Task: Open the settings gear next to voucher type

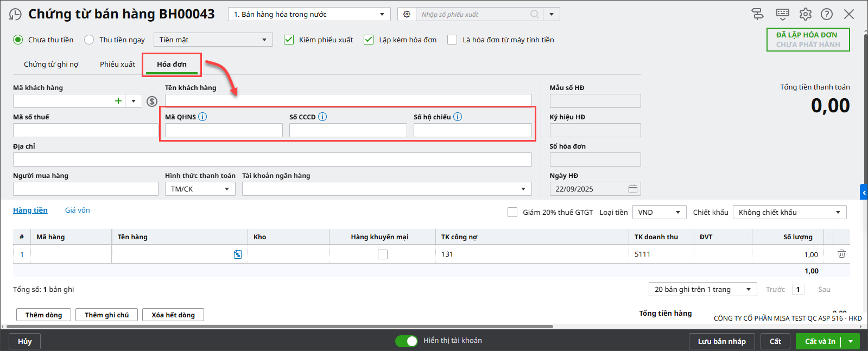Action: coord(407,15)
